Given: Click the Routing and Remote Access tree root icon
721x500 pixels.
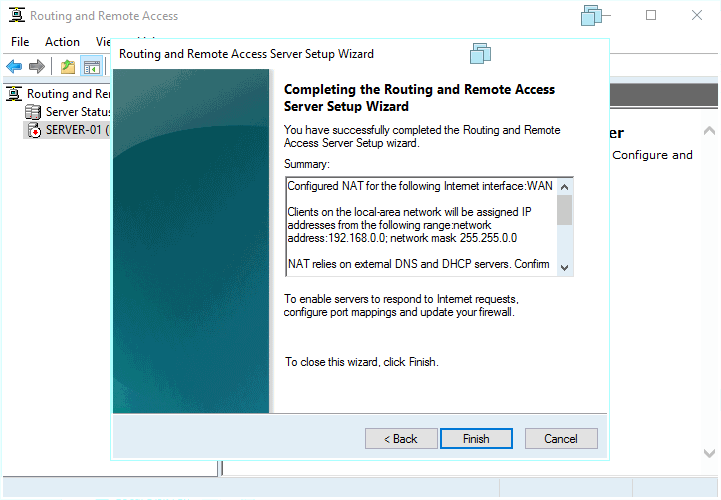Looking at the screenshot, I should (x=14, y=94).
